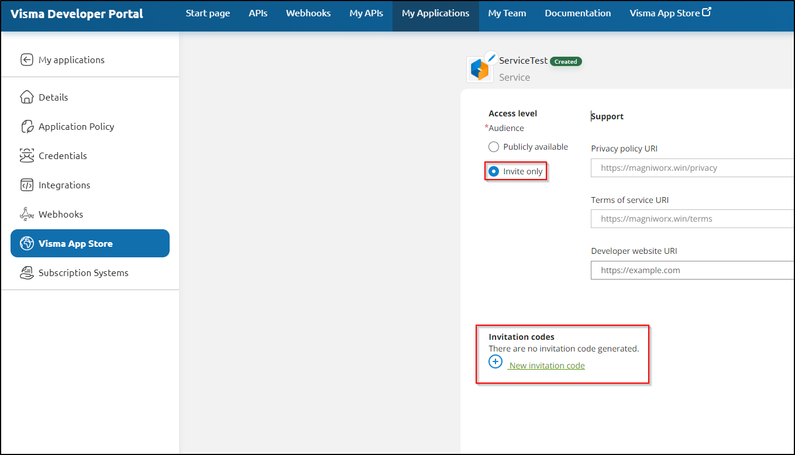Click the house icon next to Details
Screen dimensions: 795x455
[x=26, y=97]
